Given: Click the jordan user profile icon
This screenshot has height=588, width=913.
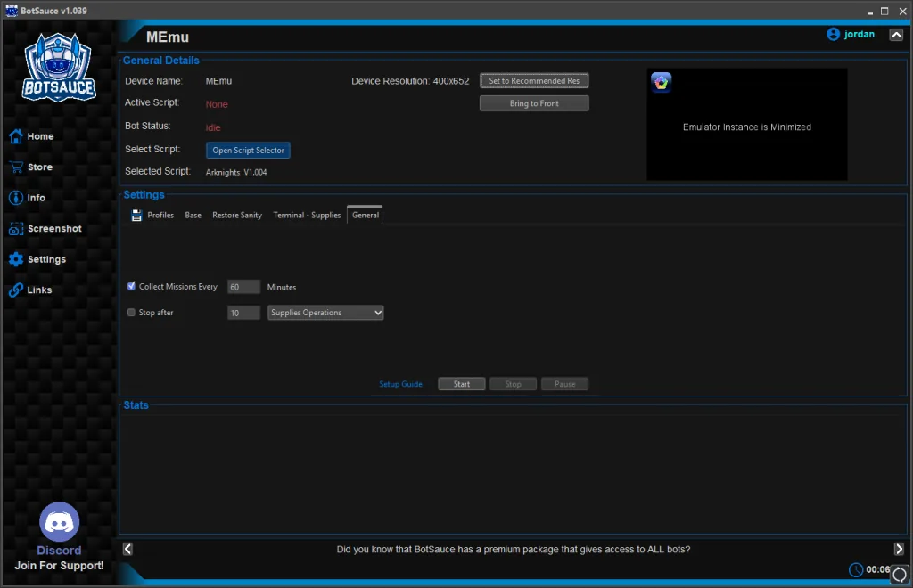Looking at the screenshot, I should [x=833, y=35].
